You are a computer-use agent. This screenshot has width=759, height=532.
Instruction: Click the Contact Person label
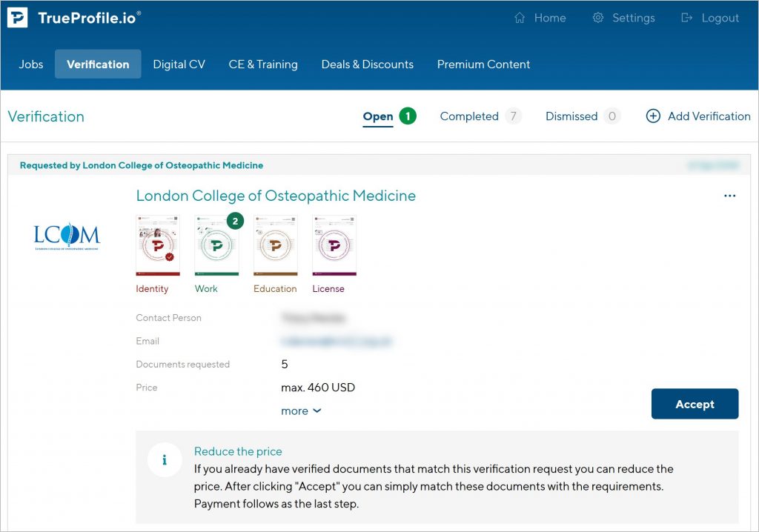tap(168, 318)
